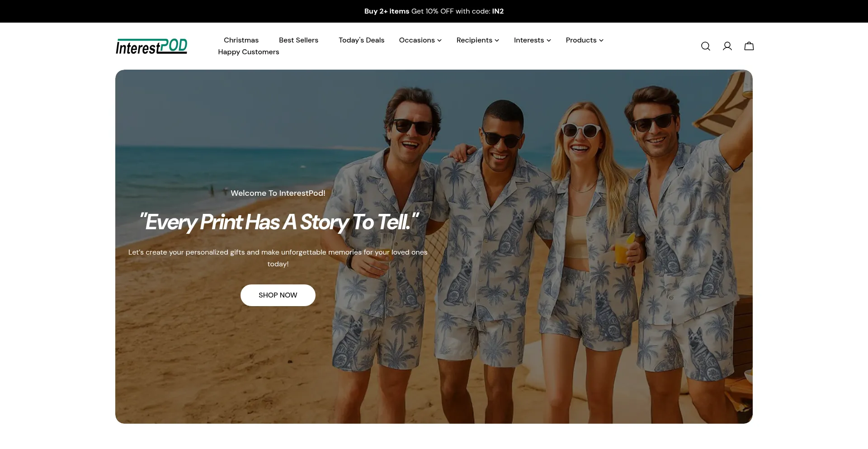Open the account profile icon
The height and width of the screenshot is (449, 868).
pos(727,46)
